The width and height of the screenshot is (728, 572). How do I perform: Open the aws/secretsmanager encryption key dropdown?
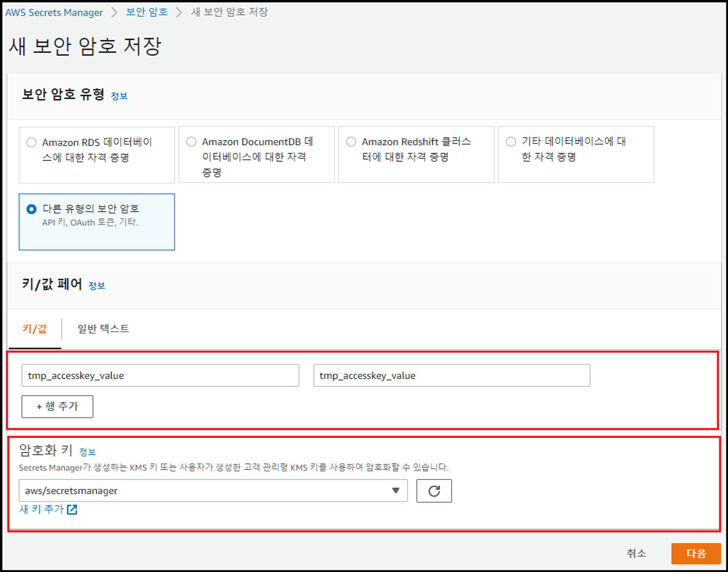click(x=213, y=491)
